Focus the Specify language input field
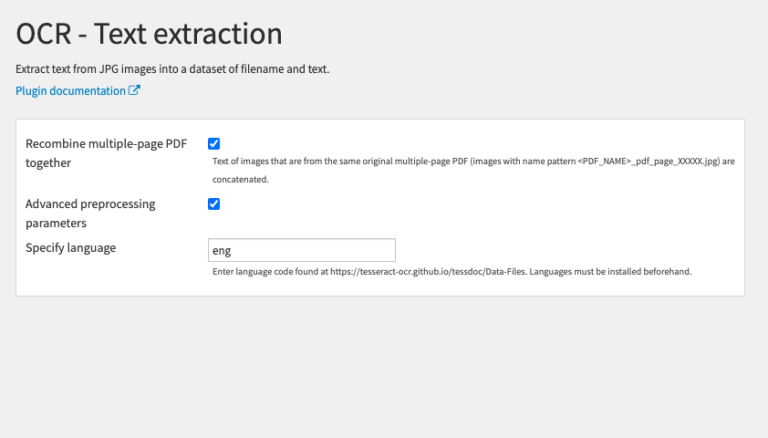 tap(302, 250)
